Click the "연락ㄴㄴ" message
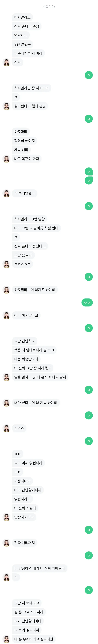 click(x=21, y=35)
